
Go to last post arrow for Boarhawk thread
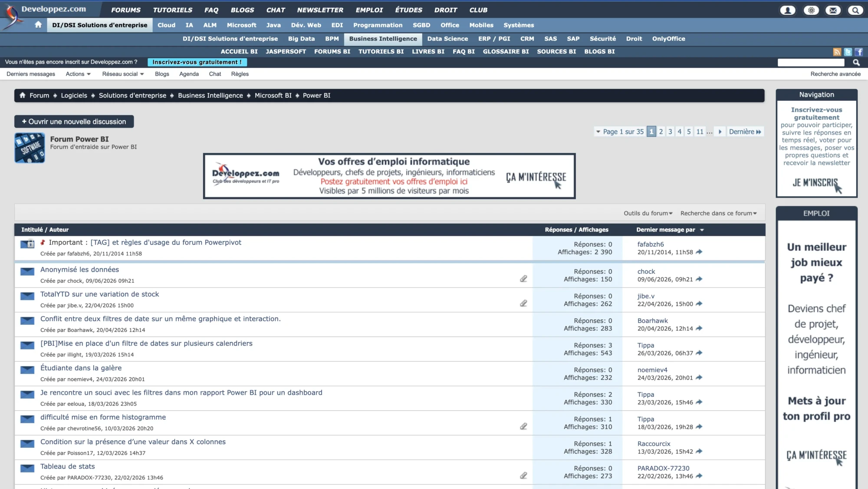[699, 328]
